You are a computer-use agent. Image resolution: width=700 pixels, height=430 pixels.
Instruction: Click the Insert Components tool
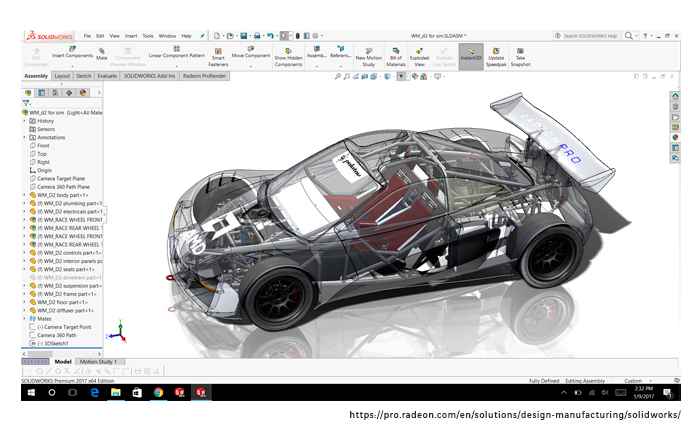coord(72,52)
